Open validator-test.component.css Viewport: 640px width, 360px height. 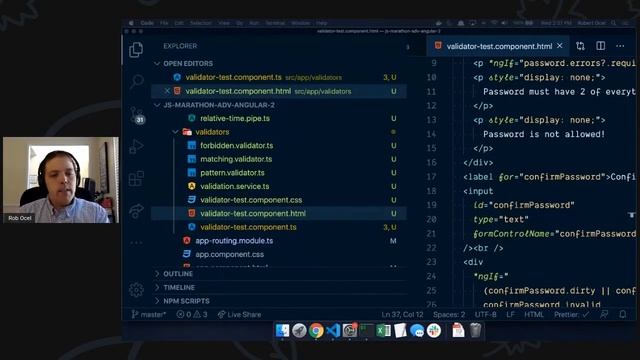(279, 200)
